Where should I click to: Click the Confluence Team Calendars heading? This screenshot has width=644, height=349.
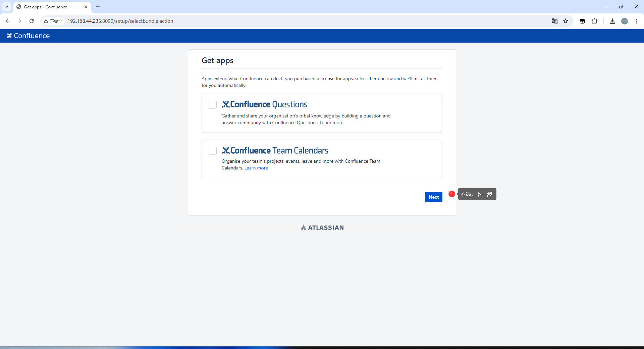(x=275, y=150)
